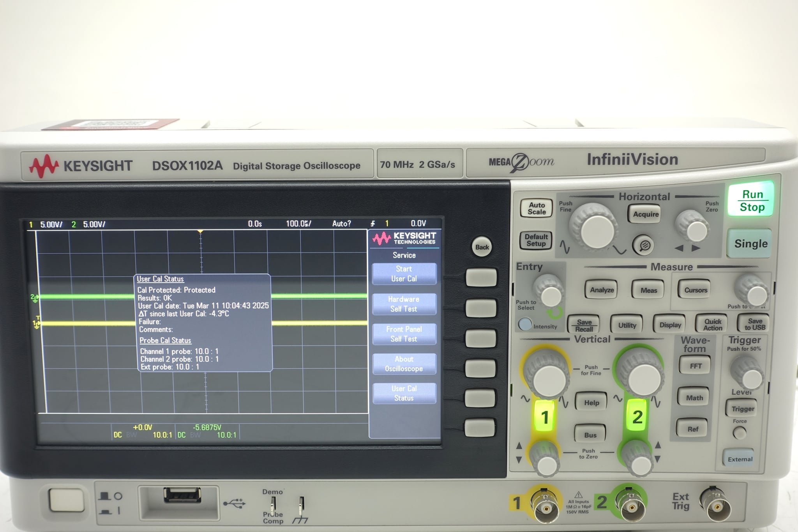
Task: Choose Hardware Self Test on screen
Action: tap(404, 304)
